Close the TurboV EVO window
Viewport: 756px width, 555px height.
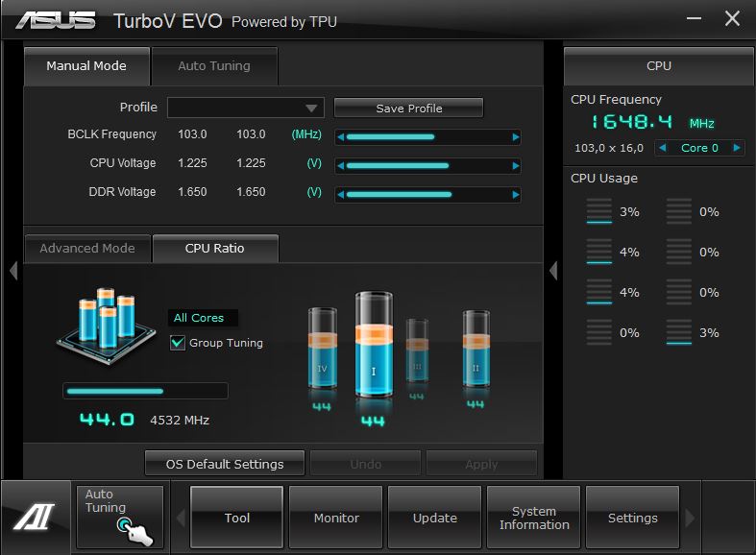[732, 18]
